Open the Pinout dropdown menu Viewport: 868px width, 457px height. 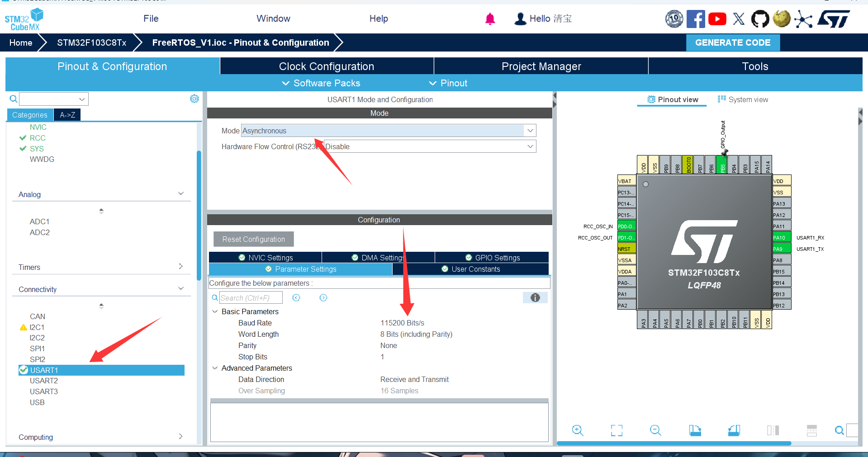pos(448,83)
